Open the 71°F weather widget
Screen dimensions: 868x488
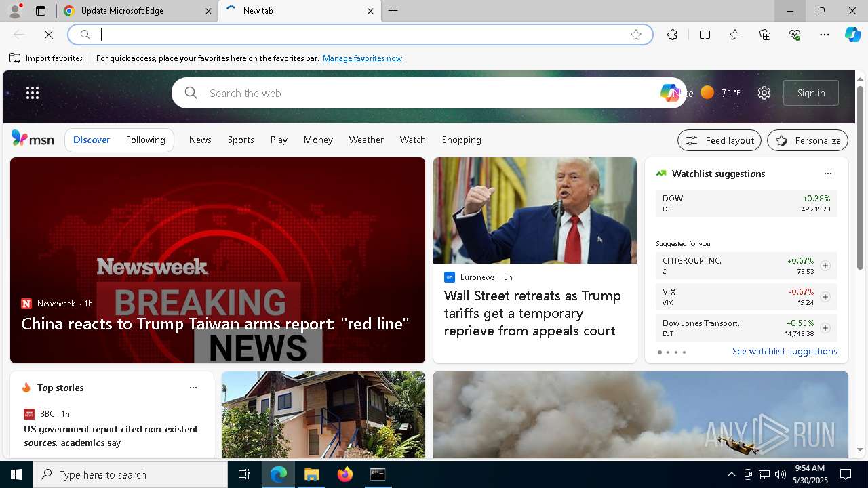pyautogui.click(x=720, y=93)
